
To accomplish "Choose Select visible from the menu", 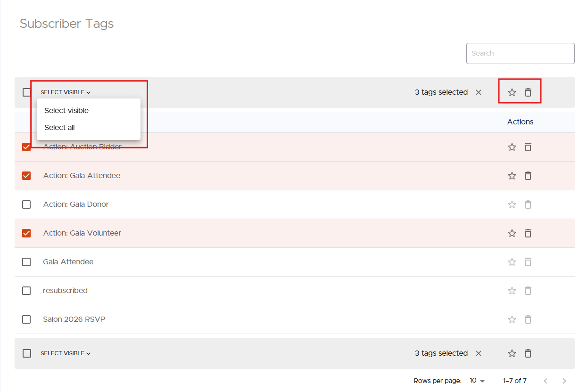I will (89, 111).
